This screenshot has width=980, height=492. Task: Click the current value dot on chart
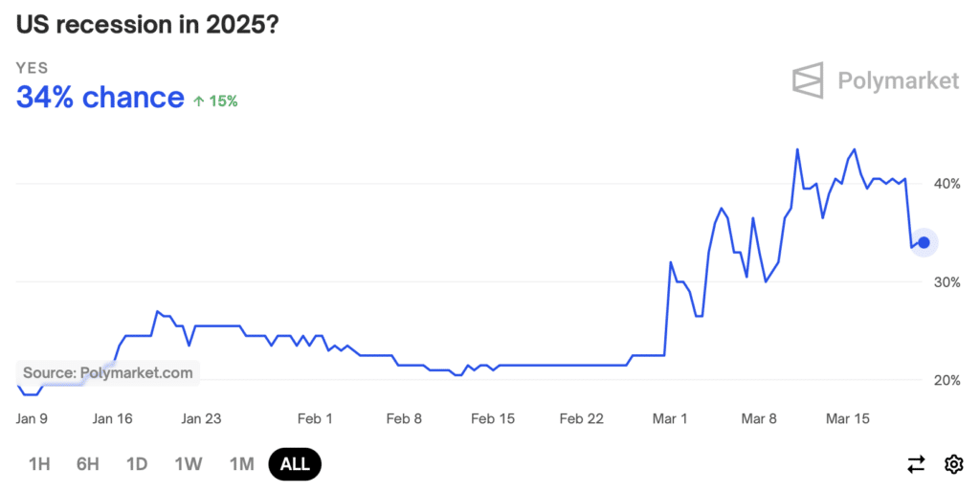click(924, 242)
